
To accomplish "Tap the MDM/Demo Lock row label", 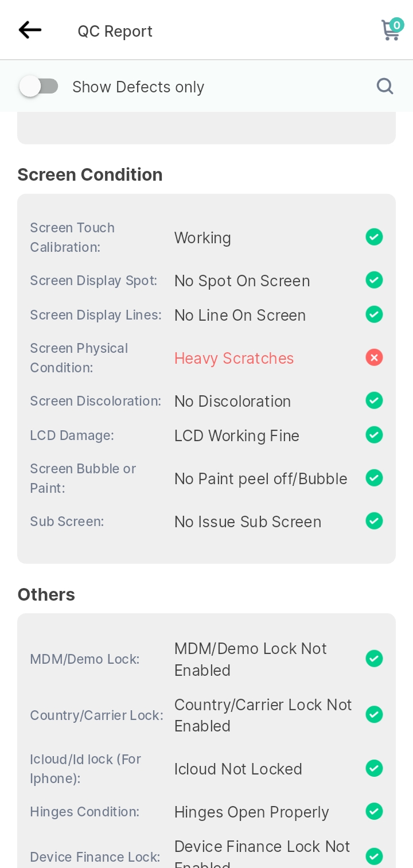I will click(x=85, y=659).
